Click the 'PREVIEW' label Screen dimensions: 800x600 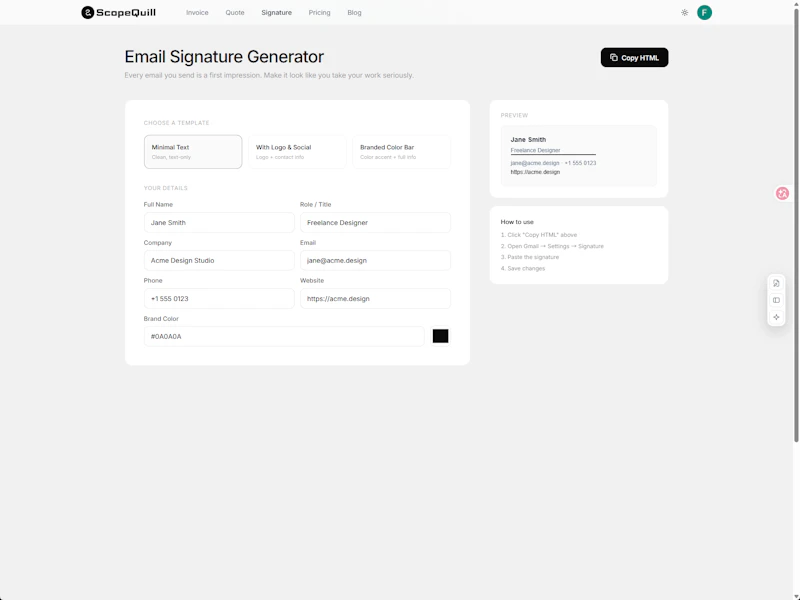pyautogui.click(x=514, y=115)
